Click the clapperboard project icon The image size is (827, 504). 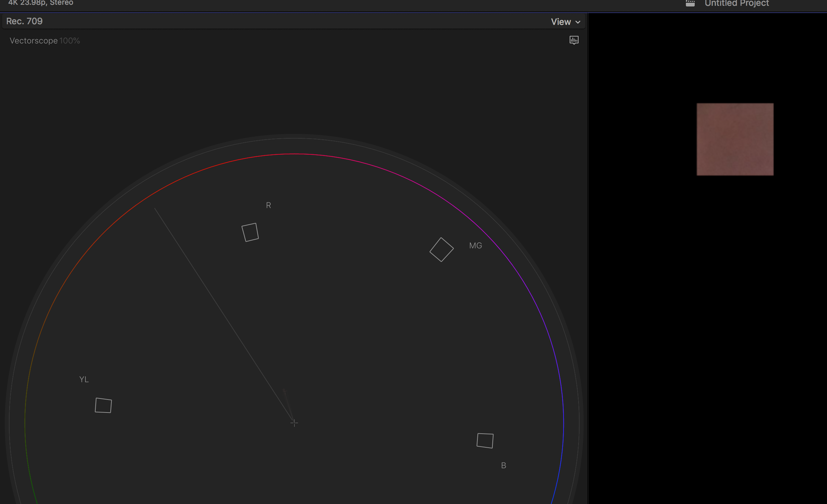click(x=690, y=3)
